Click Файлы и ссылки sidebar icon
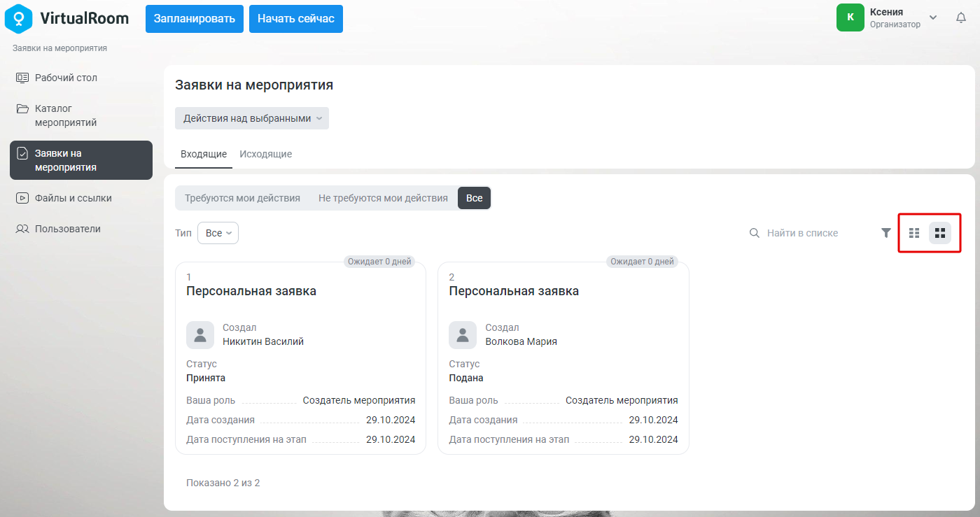980x517 pixels. [22, 198]
